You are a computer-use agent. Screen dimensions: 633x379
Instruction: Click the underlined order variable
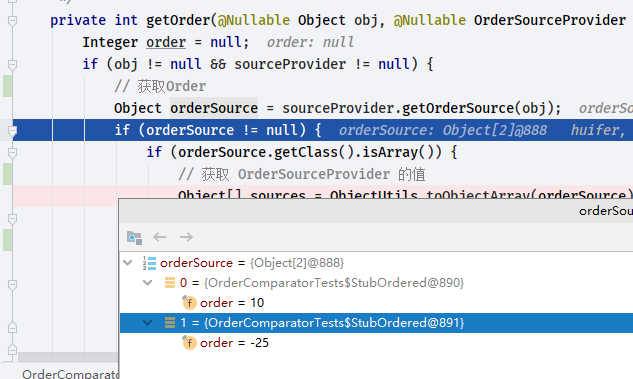click(x=166, y=42)
